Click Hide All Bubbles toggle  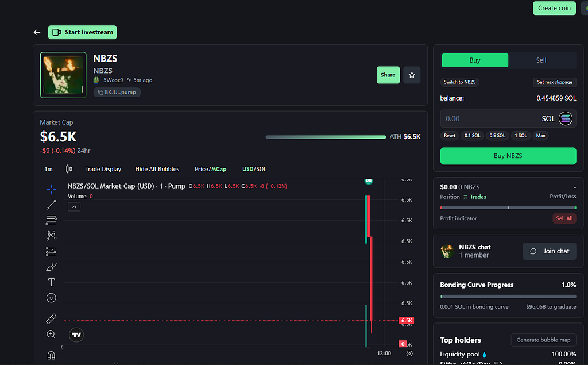pos(157,169)
